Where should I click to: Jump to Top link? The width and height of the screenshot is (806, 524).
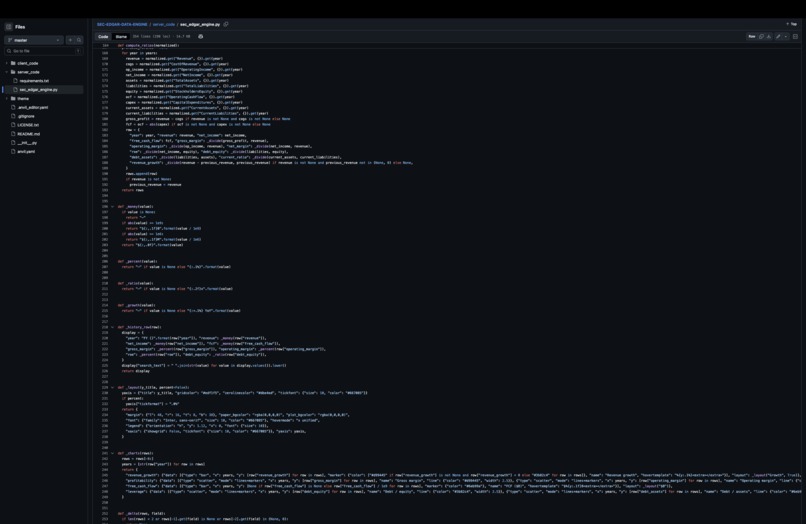point(792,24)
